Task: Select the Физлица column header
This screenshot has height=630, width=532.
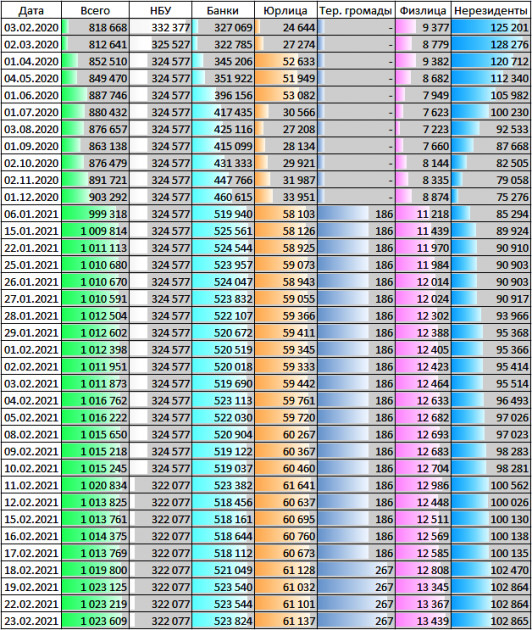Action: [x=423, y=10]
